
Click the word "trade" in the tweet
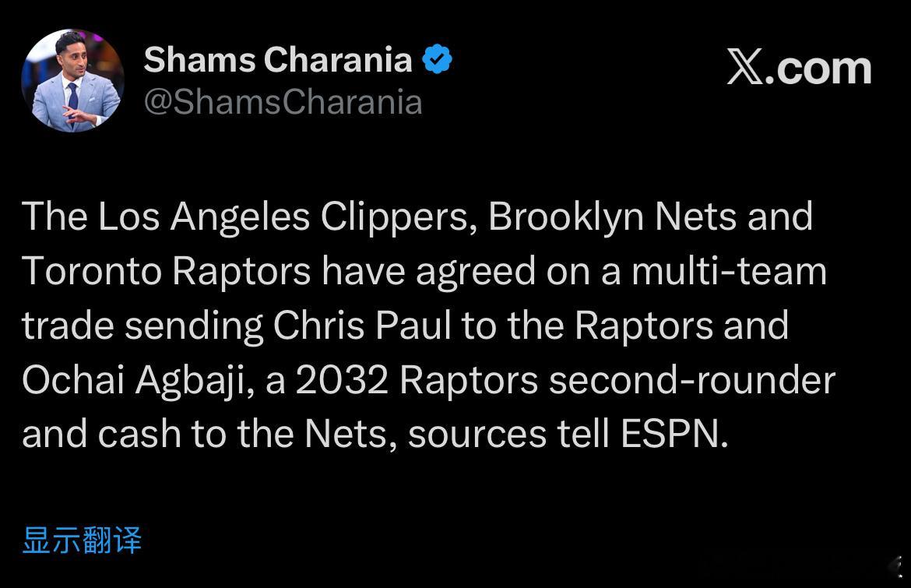68,326
